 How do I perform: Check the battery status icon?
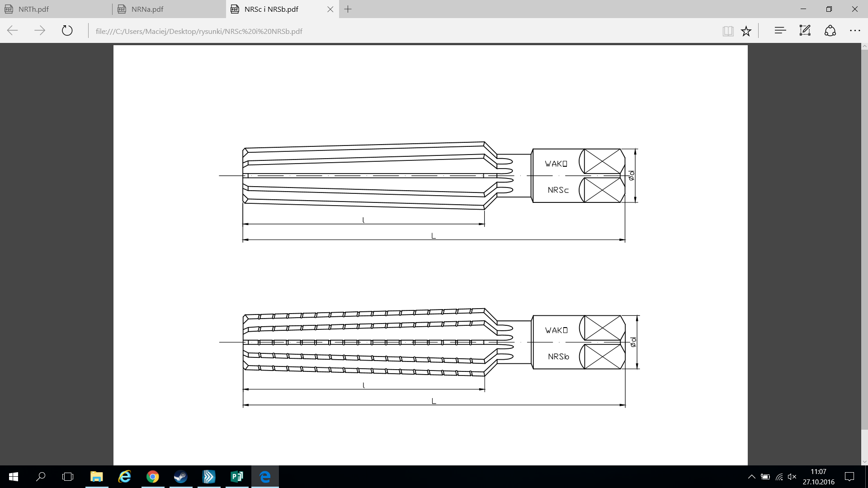click(x=765, y=477)
